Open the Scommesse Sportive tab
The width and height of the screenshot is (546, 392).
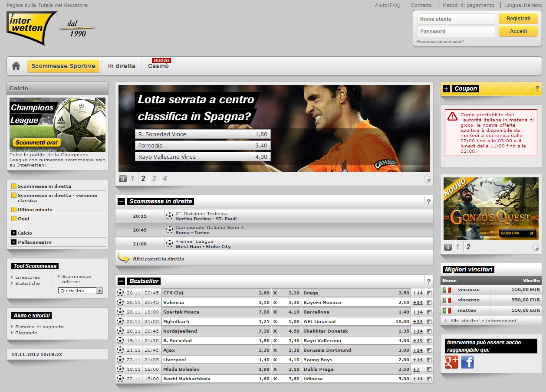point(63,66)
